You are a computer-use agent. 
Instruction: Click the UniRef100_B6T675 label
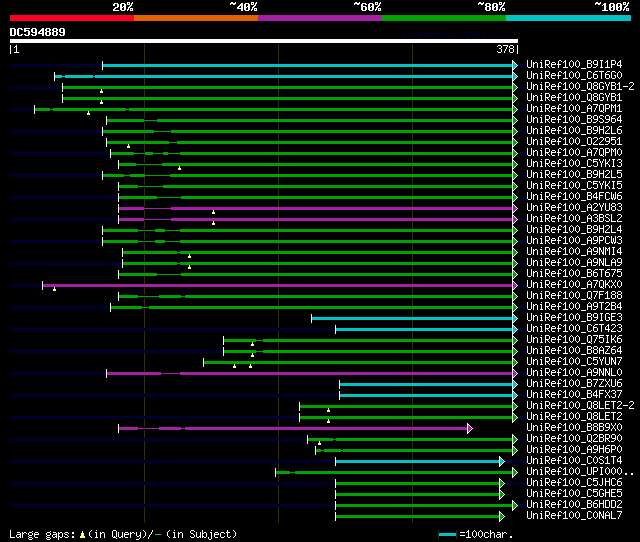click(574, 274)
